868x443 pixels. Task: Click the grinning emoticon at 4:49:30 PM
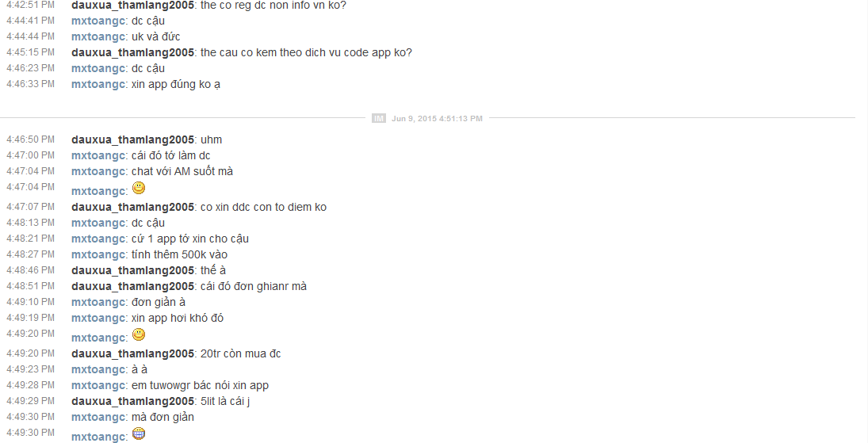pyautogui.click(x=139, y=433)
